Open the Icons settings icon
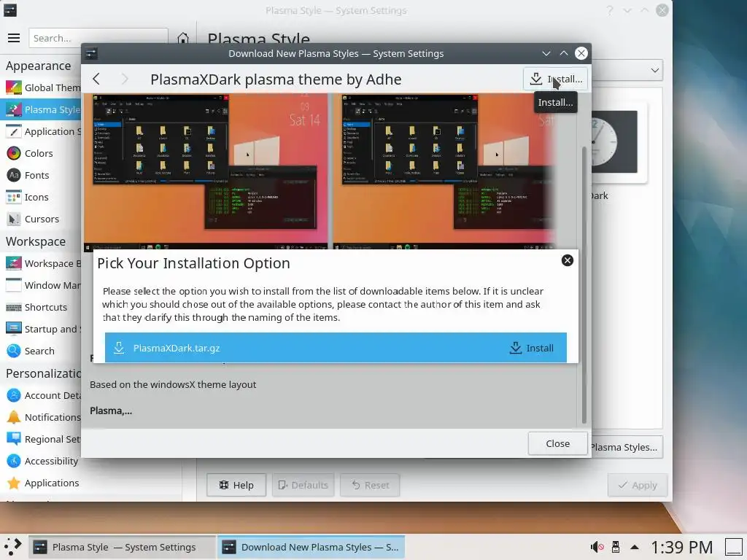 [13, 197]
